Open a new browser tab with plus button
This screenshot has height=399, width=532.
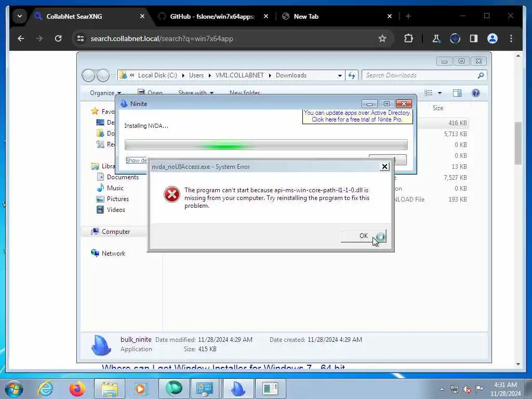pos(408,16)
